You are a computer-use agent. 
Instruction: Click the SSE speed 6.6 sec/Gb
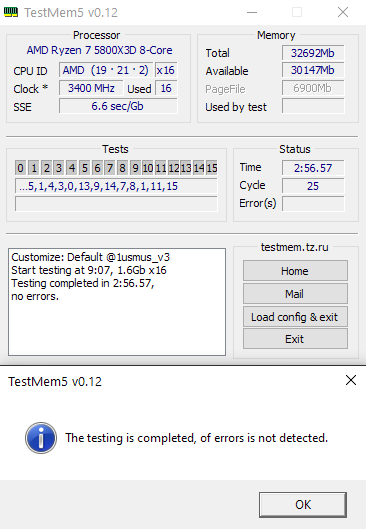pos(118,106)
